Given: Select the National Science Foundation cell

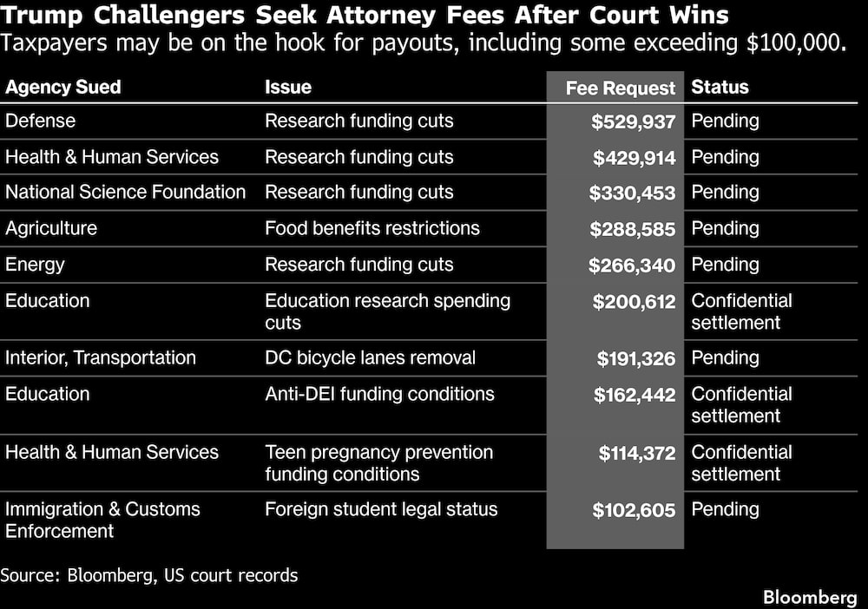Looking at the screenshot, I should [125, 192].
